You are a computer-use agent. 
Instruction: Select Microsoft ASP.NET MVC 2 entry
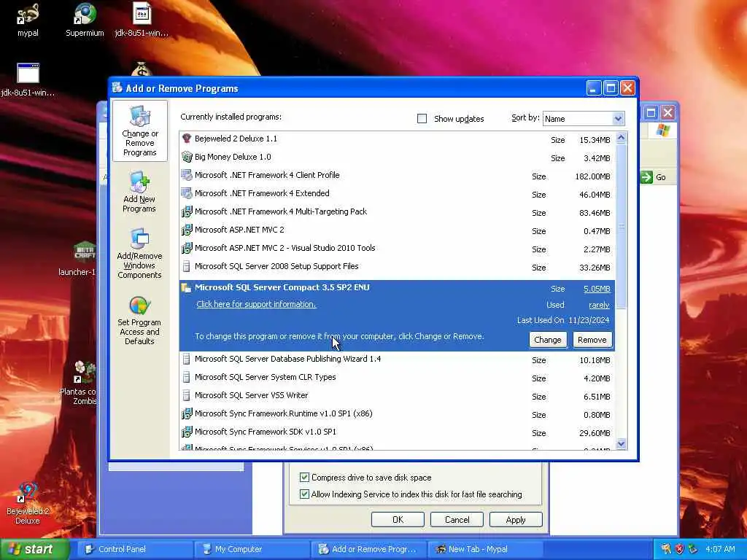pos(398,230)
